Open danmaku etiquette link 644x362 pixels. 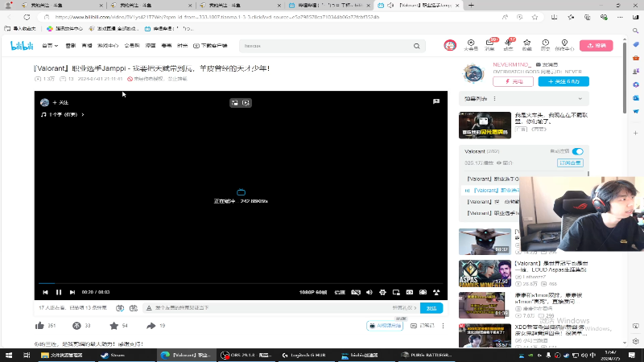pos(404,308)
